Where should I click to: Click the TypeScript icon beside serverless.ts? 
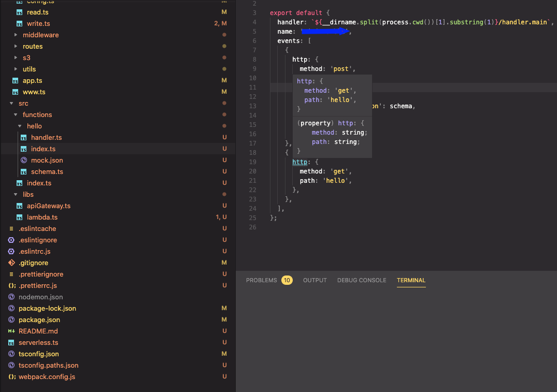coord(11,343)
